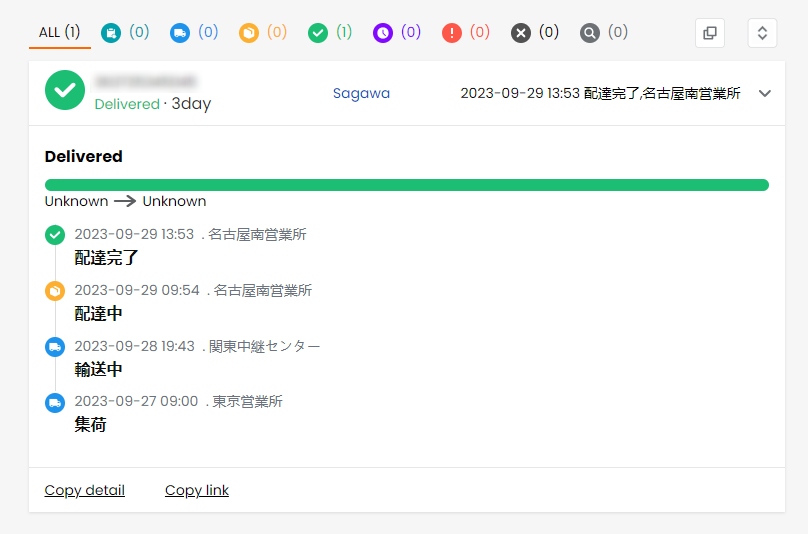Click the green delivery progress bar
The width and height of the screenshot is (808, 534).
(406, 185)
